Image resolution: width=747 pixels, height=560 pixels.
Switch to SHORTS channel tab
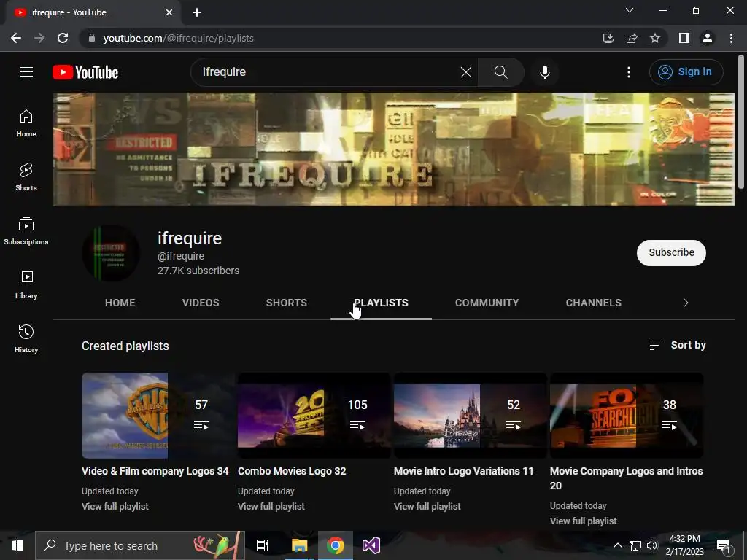point(286,303)
